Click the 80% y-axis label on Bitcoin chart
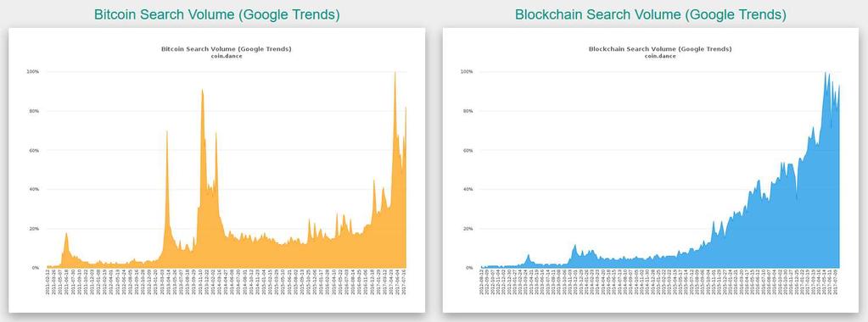Screen dimensions: 868x322 point(33,111)
